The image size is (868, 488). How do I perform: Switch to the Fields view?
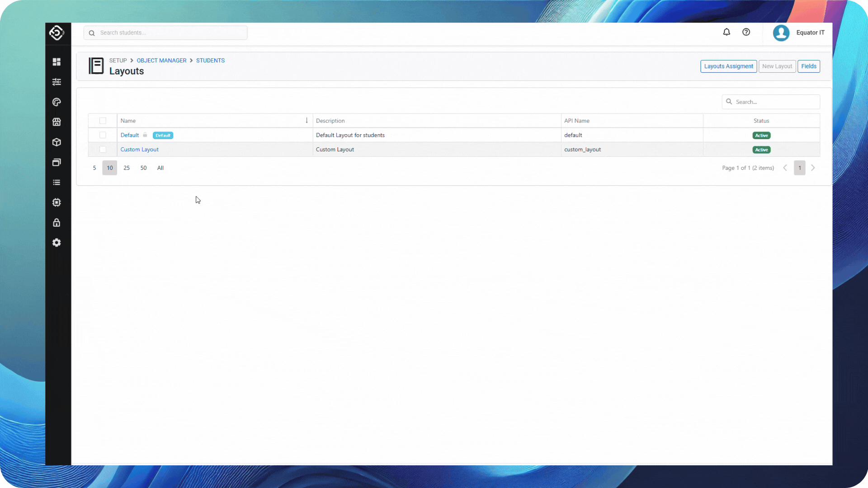click(809, 66)
